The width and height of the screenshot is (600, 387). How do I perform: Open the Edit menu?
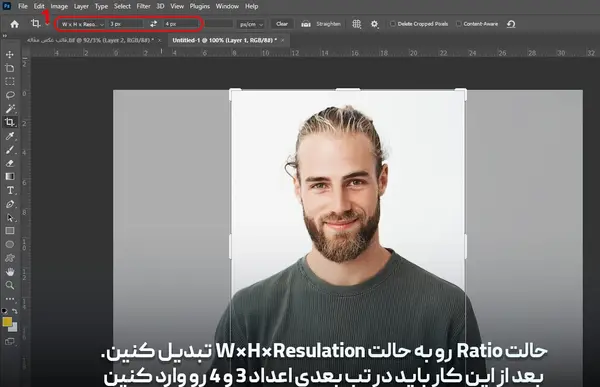(x=39, y=6)
